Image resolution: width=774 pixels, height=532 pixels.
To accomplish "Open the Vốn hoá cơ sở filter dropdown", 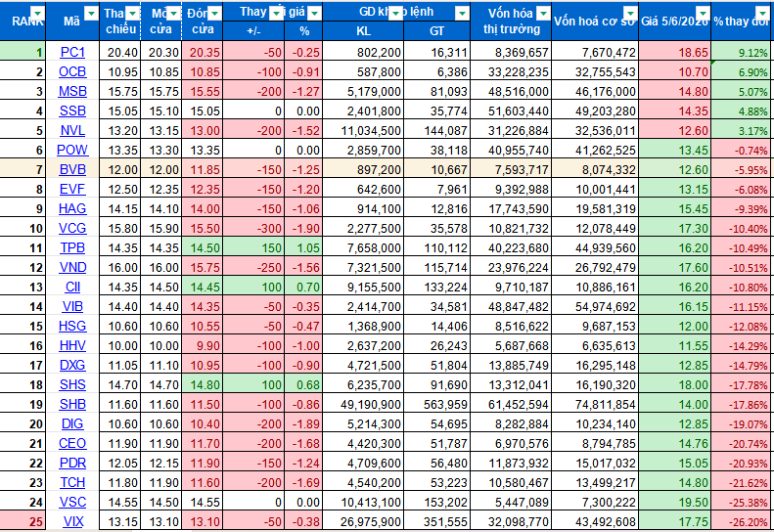I will [x=630, y=14].
